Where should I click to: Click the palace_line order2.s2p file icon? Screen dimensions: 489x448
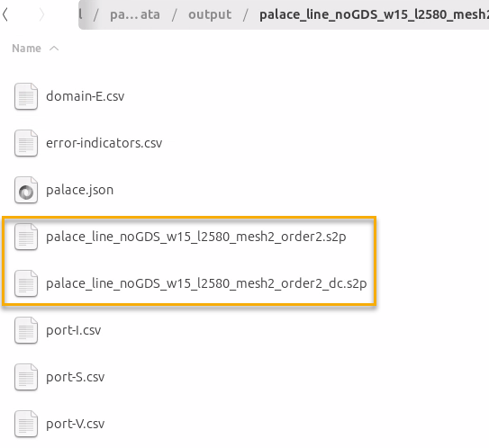pos(26,237)
